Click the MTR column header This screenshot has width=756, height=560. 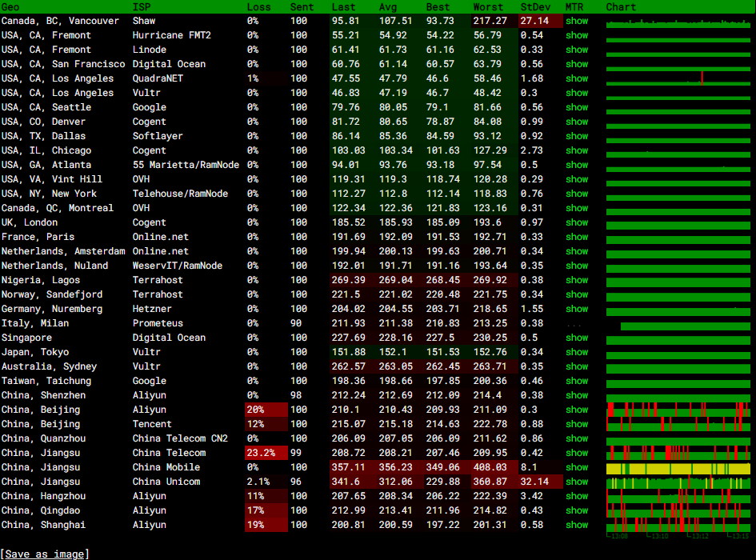pos(574,7)
